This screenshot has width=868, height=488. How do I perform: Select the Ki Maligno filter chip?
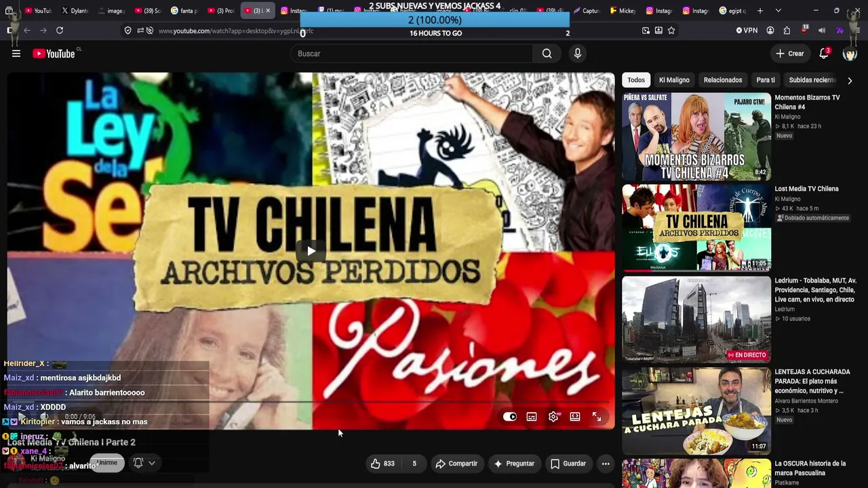click(674, 80)
